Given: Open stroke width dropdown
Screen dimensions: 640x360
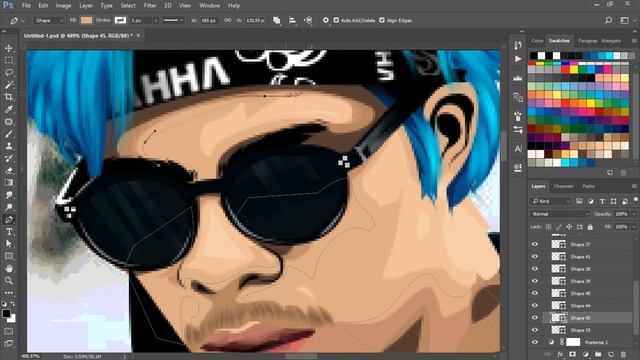Looking at the screenshot, I should [156, 20].
